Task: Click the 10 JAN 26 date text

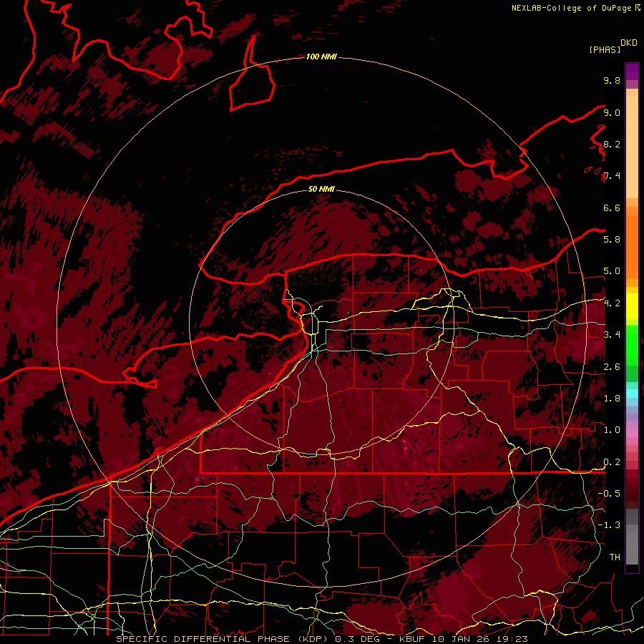Action: (x=462, y=639)
